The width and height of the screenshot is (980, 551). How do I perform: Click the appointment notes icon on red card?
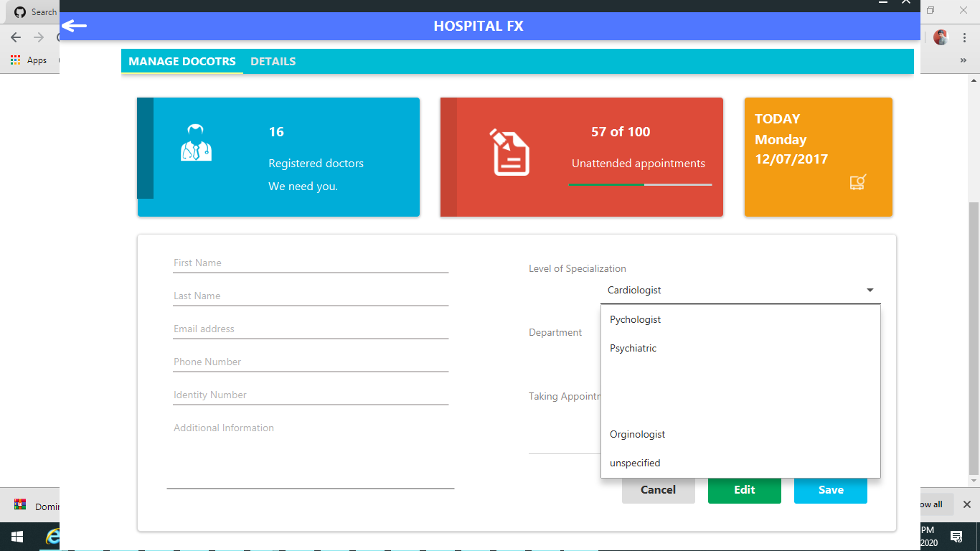(510, 152)
